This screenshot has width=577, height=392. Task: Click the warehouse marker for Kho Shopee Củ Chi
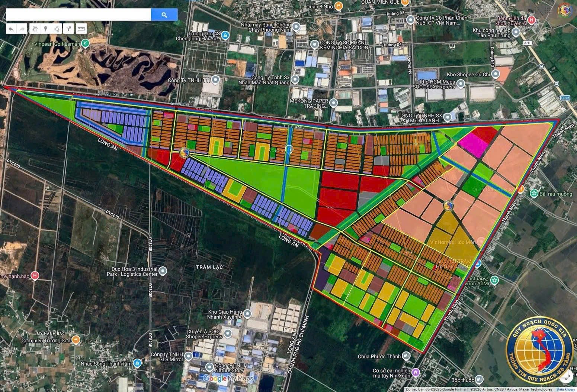[496, 74]
